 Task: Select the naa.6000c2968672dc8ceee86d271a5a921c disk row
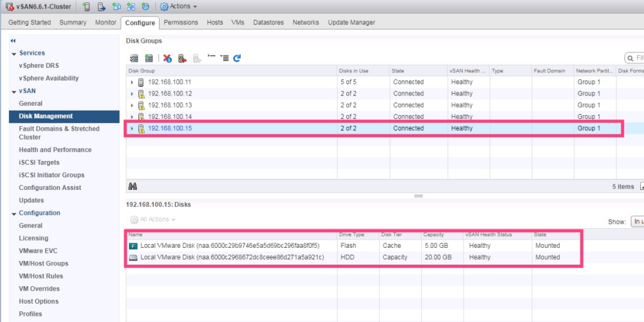[353, 257]
